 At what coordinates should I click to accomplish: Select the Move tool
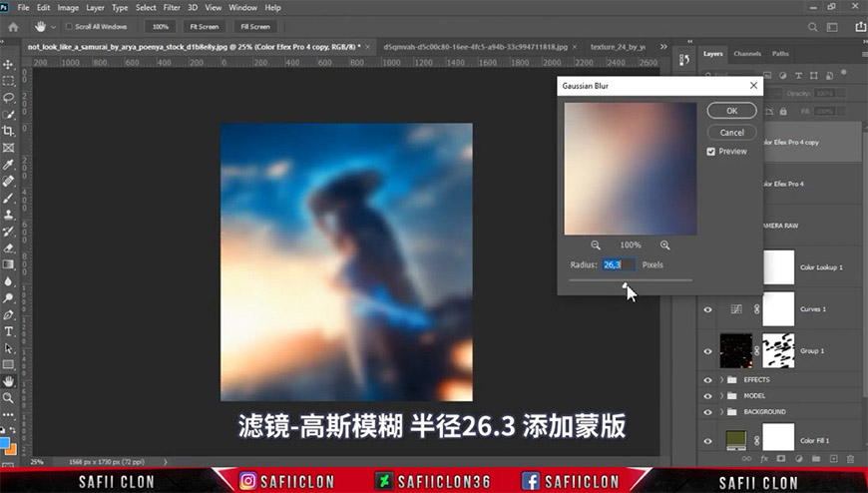(8, 64)
